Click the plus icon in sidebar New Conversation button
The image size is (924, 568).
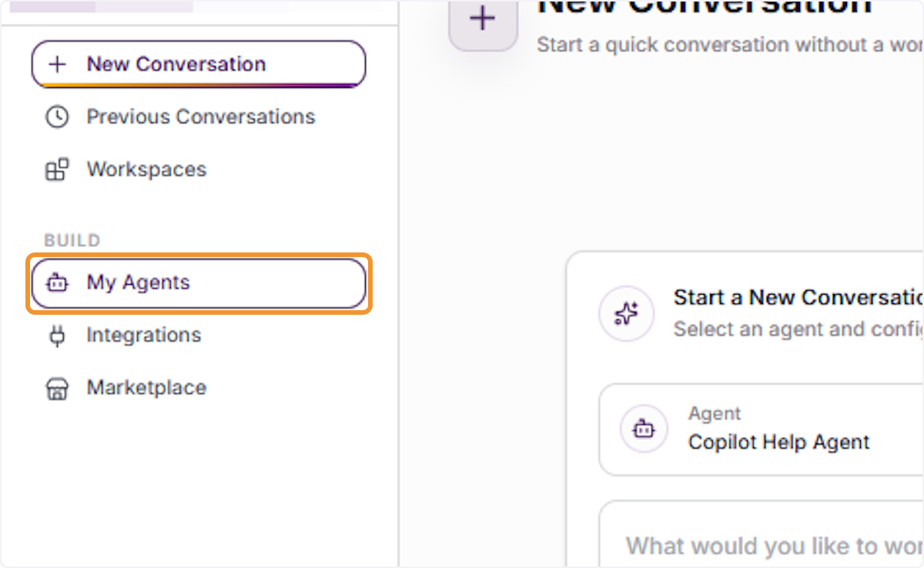pos(58,64)
